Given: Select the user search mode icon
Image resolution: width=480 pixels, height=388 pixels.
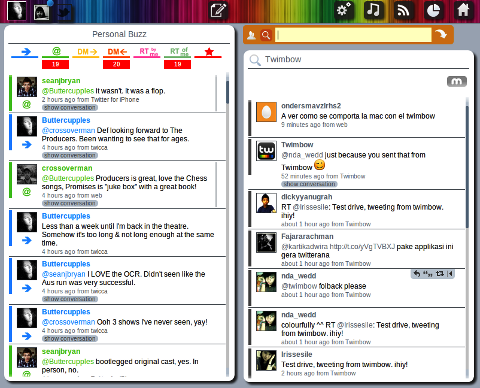Looking at the screenshot, I should [252, 35].
